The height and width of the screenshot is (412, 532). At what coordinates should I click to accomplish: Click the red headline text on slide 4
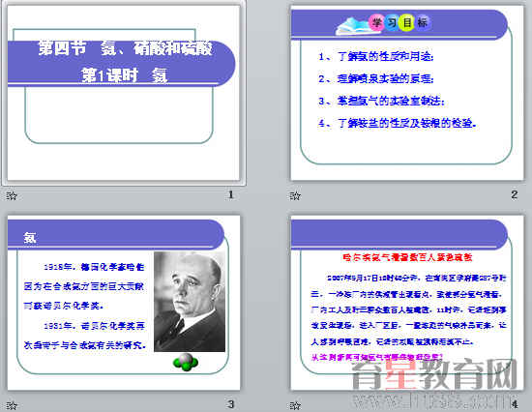pos(407,257)
